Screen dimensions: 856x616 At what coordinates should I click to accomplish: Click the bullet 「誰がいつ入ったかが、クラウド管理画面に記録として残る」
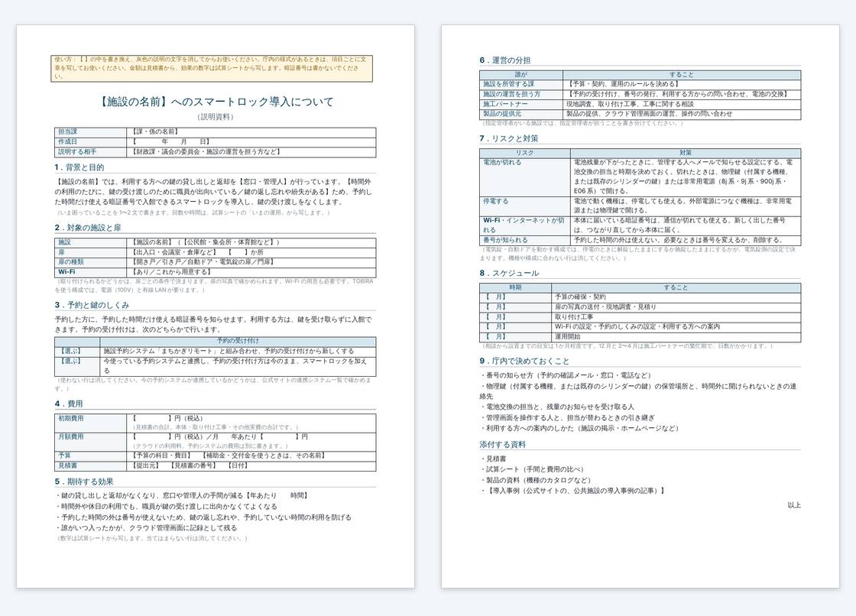tap(146, 528)
